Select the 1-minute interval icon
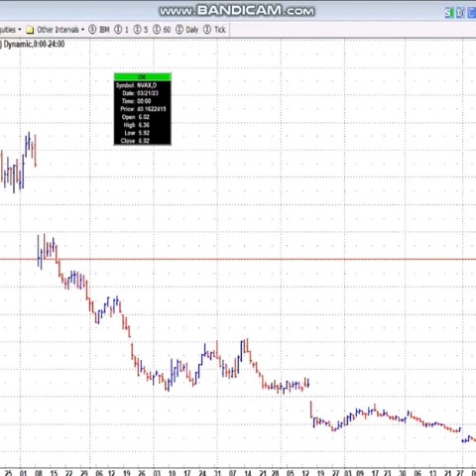 pos(118,30)
